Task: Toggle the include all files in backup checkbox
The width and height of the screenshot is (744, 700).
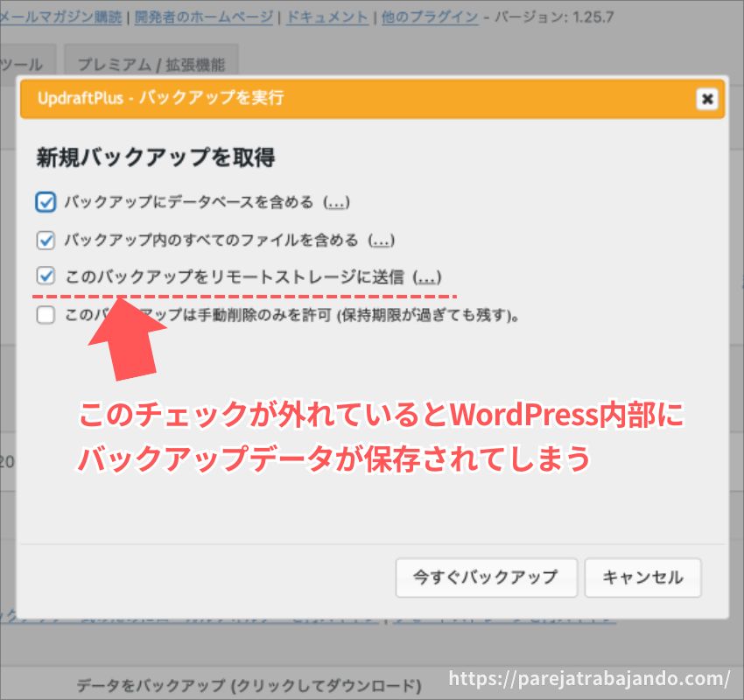Action: coord(46,240)
